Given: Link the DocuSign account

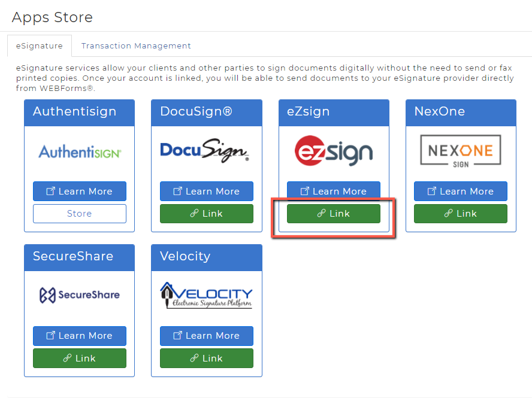Looking at the screenshot, I should [207, 214].
